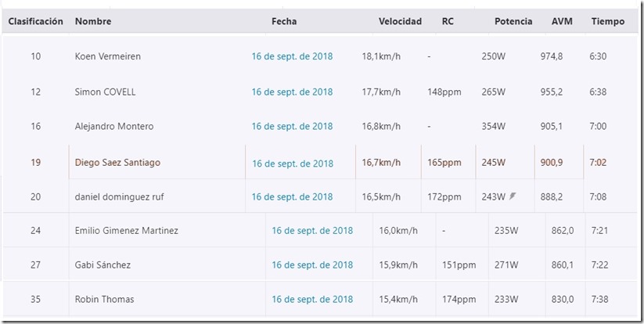Open Alejandro Montero's activity date link
This screenshot has height=324, width=644.
293,127
